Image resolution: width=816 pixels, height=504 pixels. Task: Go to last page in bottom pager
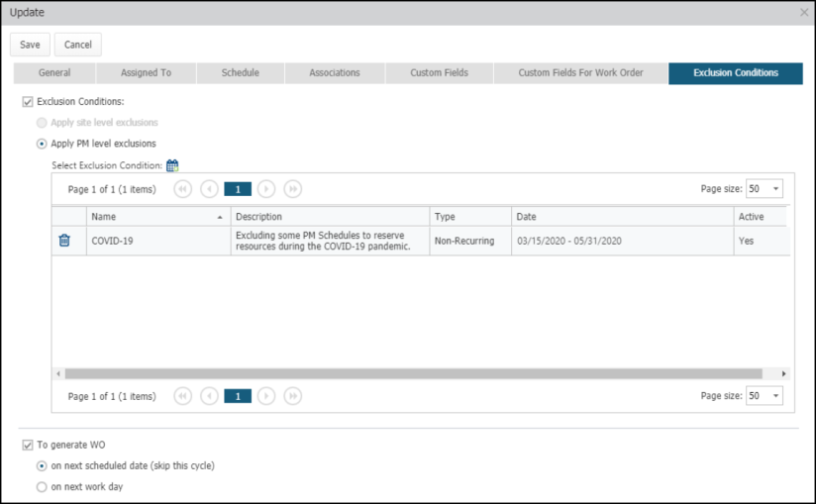coord(293,396)
